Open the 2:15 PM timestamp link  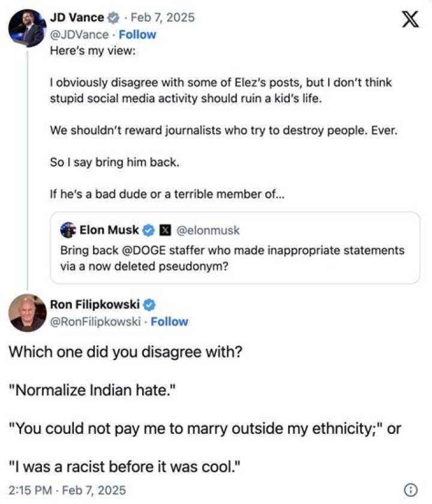tap(67, 490)
